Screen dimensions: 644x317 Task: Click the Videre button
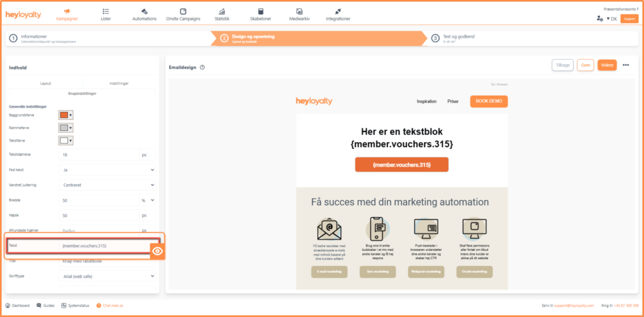point(606,65)
